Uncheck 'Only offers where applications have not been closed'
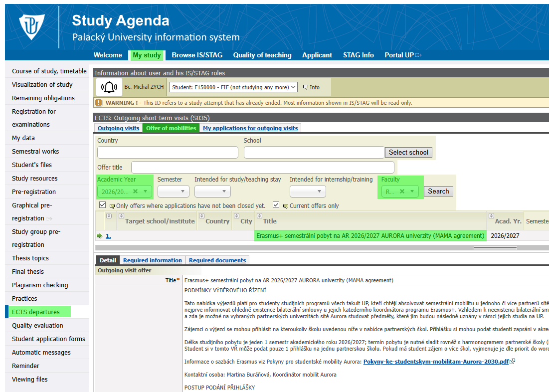Screen dimensions: 549x392 (x=103, y=205)
